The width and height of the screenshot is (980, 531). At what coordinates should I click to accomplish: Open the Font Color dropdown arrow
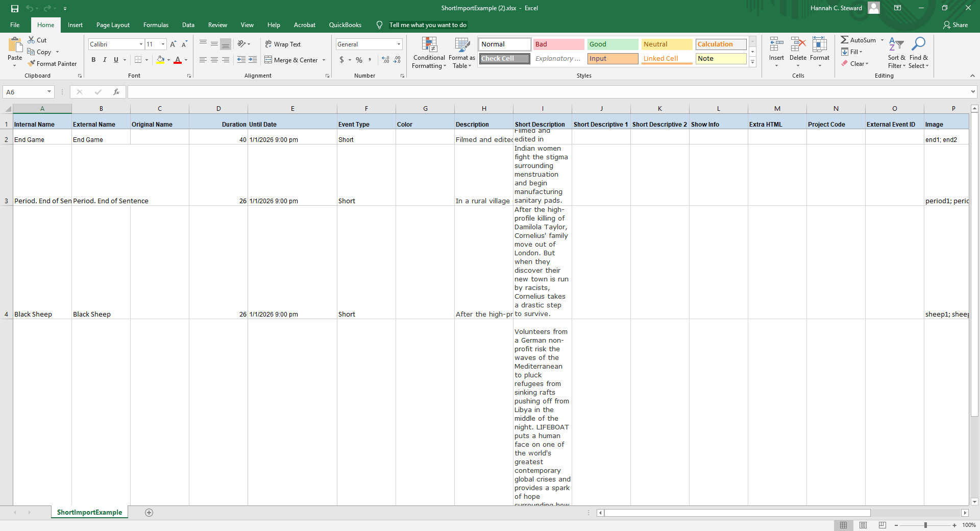tap(186, 60)
